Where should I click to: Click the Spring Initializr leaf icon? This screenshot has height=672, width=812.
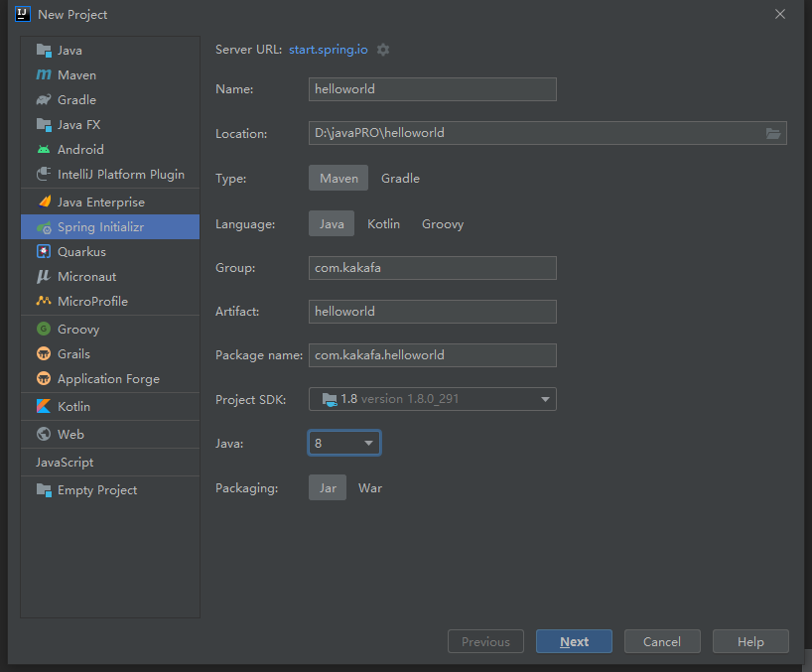pyautogui.click(x=44, y=226)
